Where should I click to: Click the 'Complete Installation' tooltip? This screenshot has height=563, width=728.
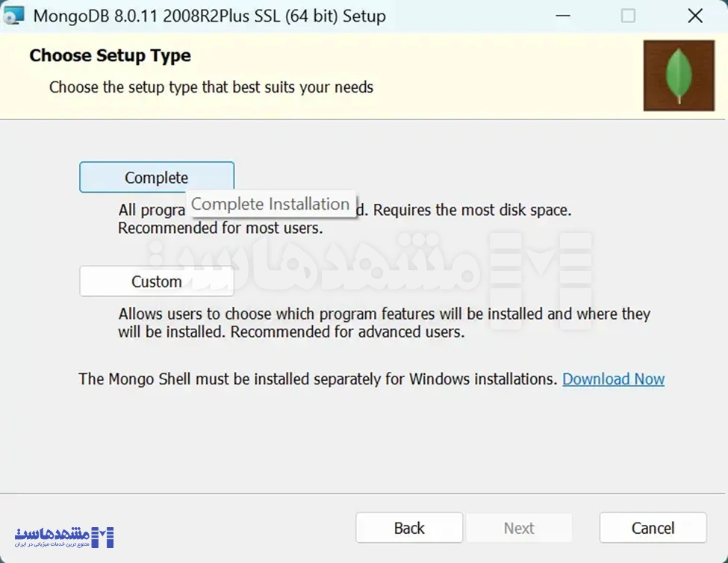click(272, 203)
